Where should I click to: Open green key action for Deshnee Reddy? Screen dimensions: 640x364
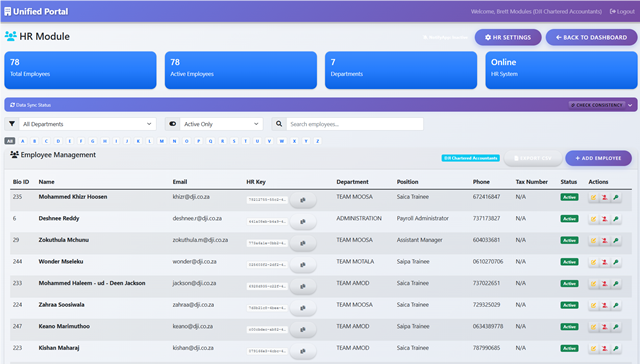pyautogui.click(x=616, y=219)
